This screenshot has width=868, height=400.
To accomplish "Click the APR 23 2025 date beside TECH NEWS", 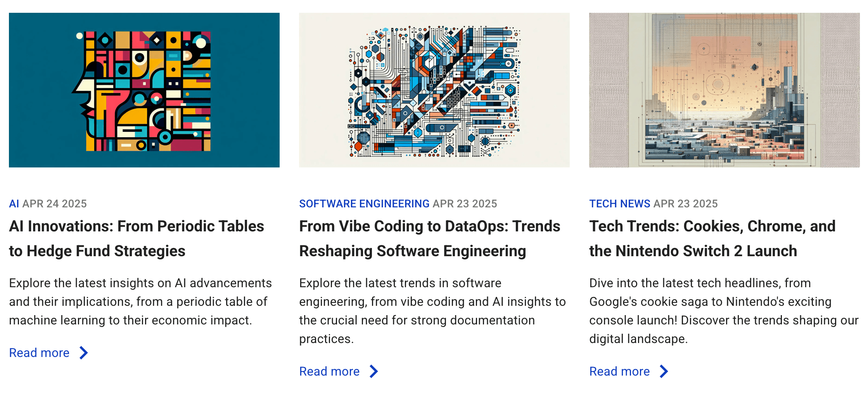I will click(x=686, y=203).
